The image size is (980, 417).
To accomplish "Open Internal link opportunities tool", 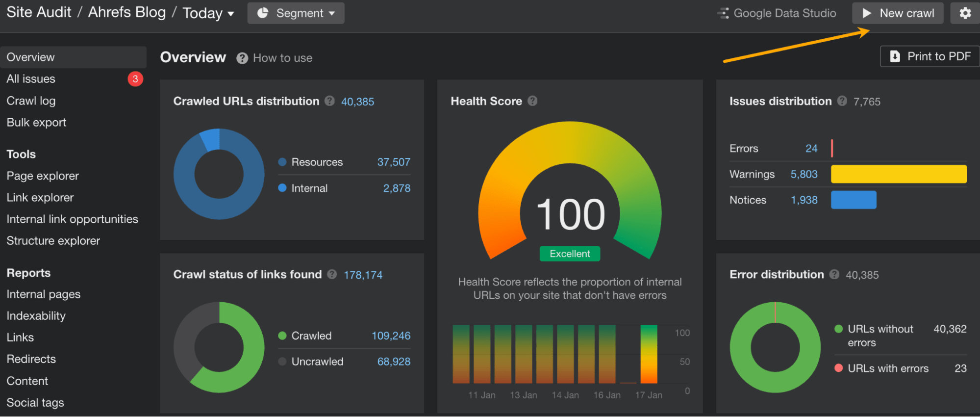I will tap(72, 219).
